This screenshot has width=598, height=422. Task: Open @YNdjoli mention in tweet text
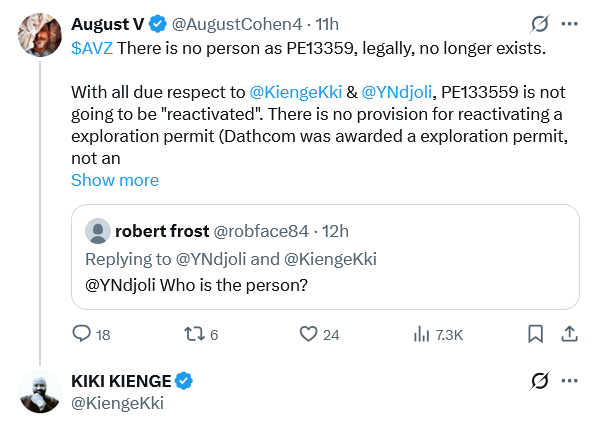click(397, 92)
